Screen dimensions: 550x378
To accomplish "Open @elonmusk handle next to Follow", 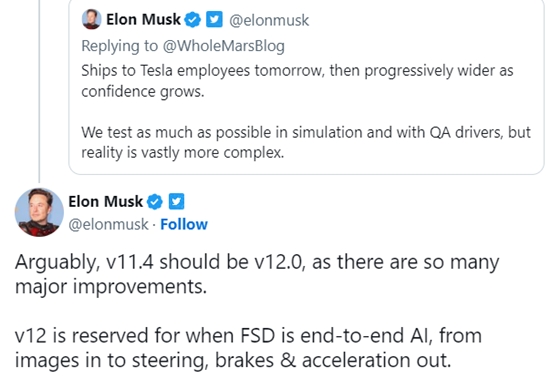I will click(x=108, y=224).
